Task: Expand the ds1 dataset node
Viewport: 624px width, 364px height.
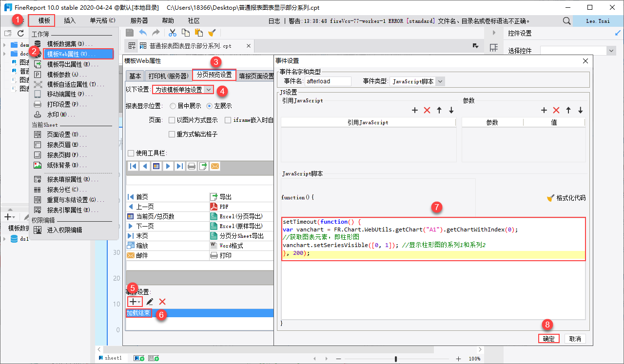Action: [4, 239]
